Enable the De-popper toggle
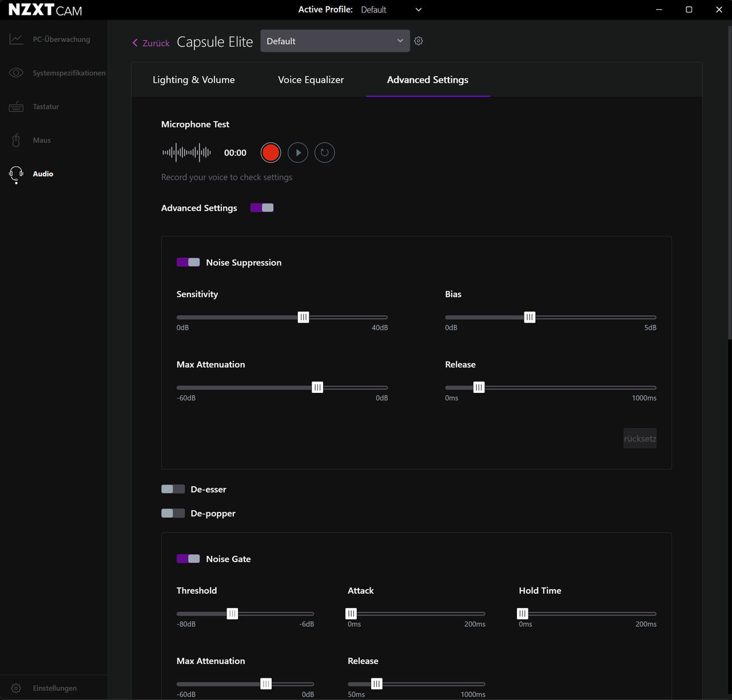The height and width of the screenshot is (700, 732). pyautogui.click(x=173, y=513)
